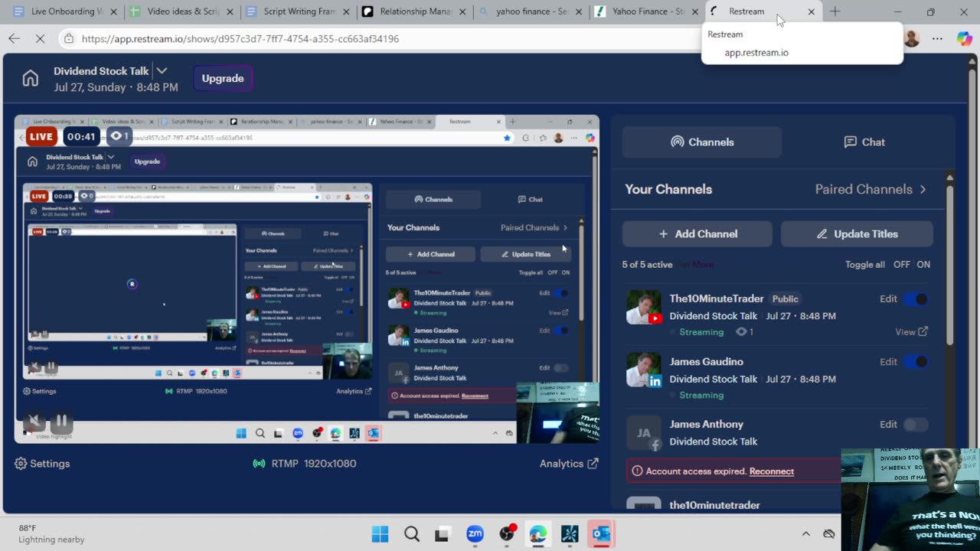Open browser profile avatar
Image resolution: width=980 pixels, height=551 pixels.
(x=911, y=38)
